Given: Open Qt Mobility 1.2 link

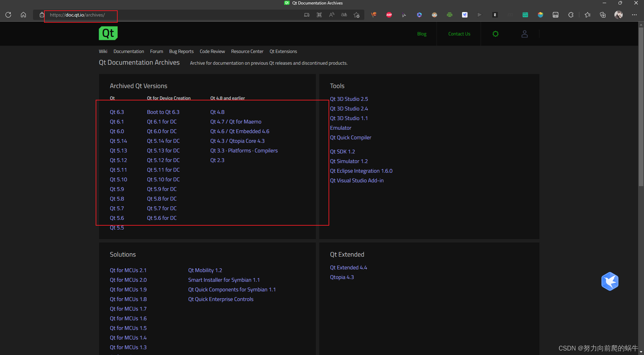Looking at the screenshot, I should click(x=205, y=270).
